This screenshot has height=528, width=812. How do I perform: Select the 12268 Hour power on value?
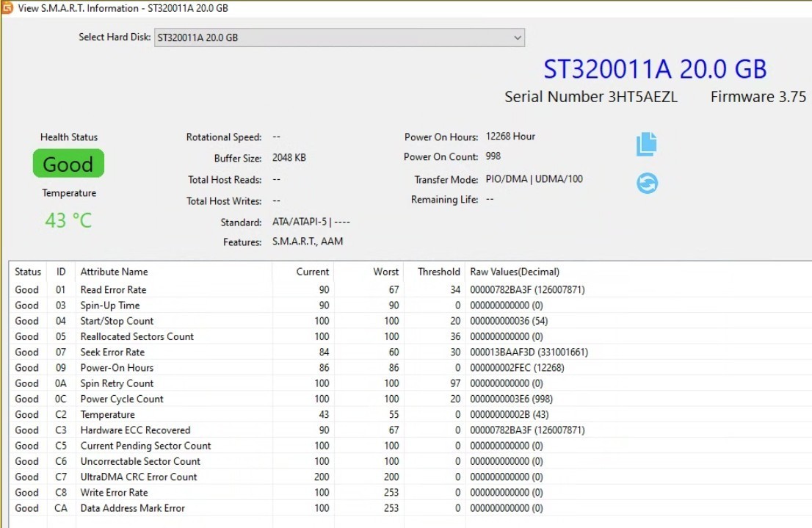coord(510,137)
